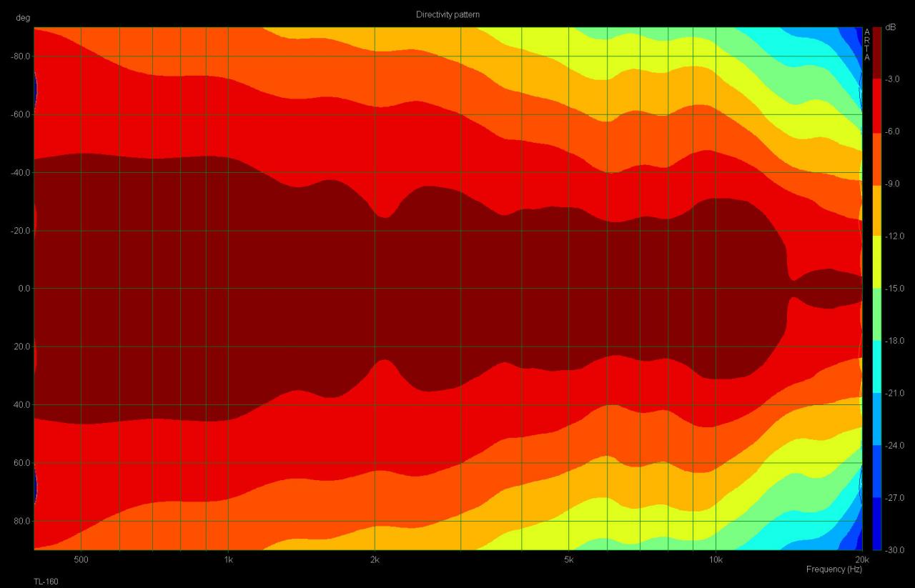Screen dimensions: 915x588
Task: Click the "dB" legend unit label
Action: [890, 27]
